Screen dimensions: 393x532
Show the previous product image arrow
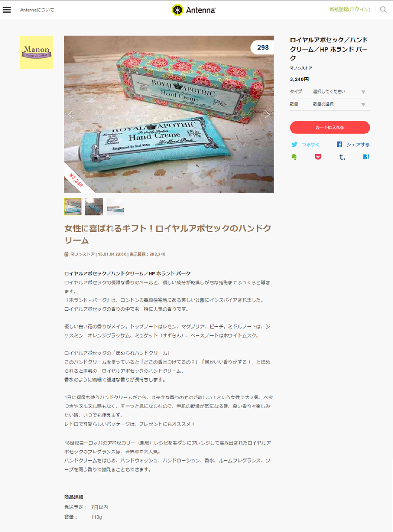[x=71, y=114]
